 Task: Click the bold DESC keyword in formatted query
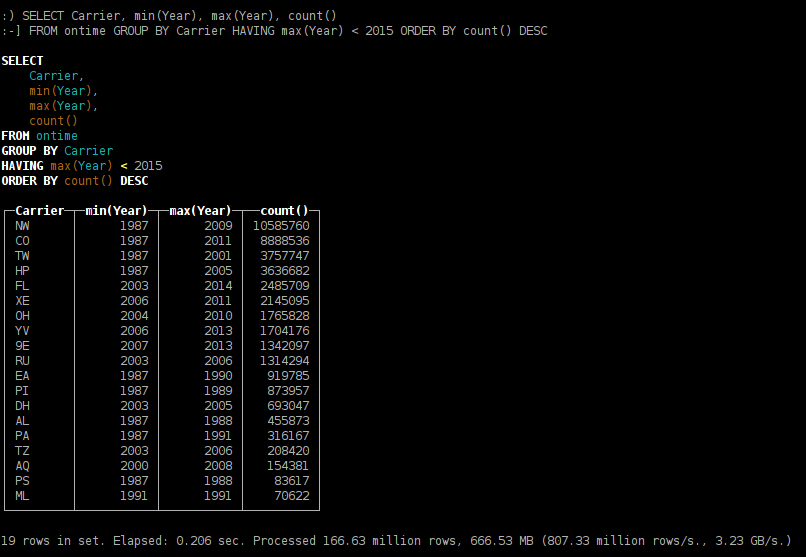pyautogui.click(x=134, y=181)
